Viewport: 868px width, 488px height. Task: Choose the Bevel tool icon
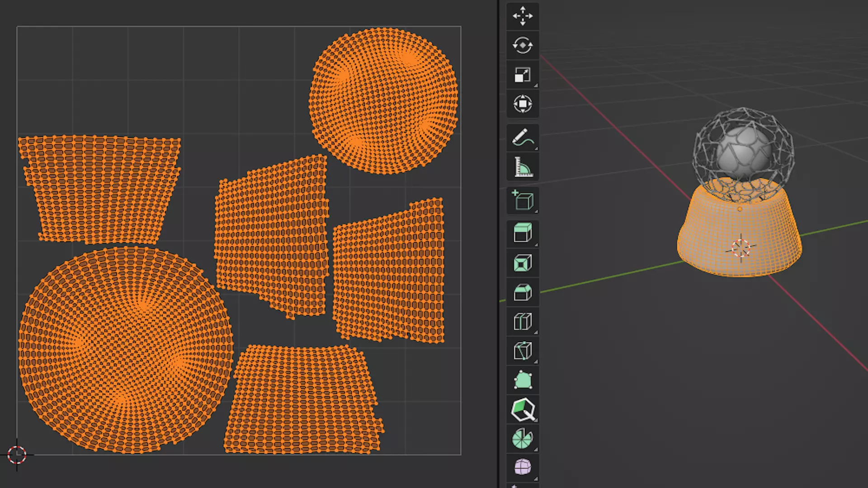(x=523, y=292)
